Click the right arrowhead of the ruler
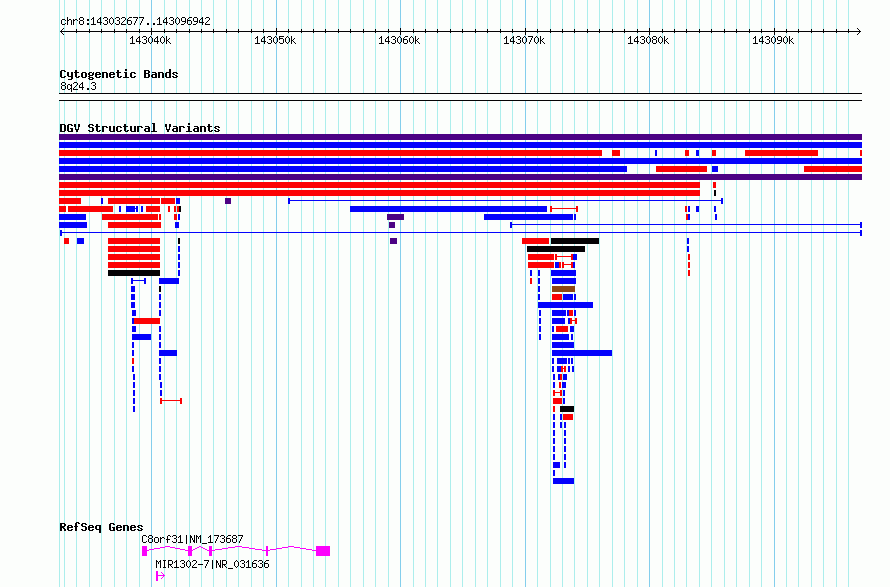890x587 pixels. [x=859, y=31]
